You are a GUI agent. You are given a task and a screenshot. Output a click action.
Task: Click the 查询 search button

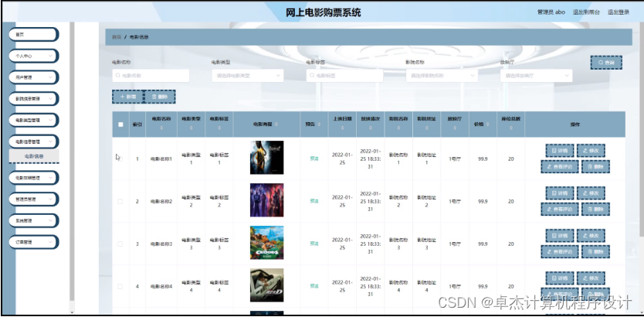click(607, 63)
